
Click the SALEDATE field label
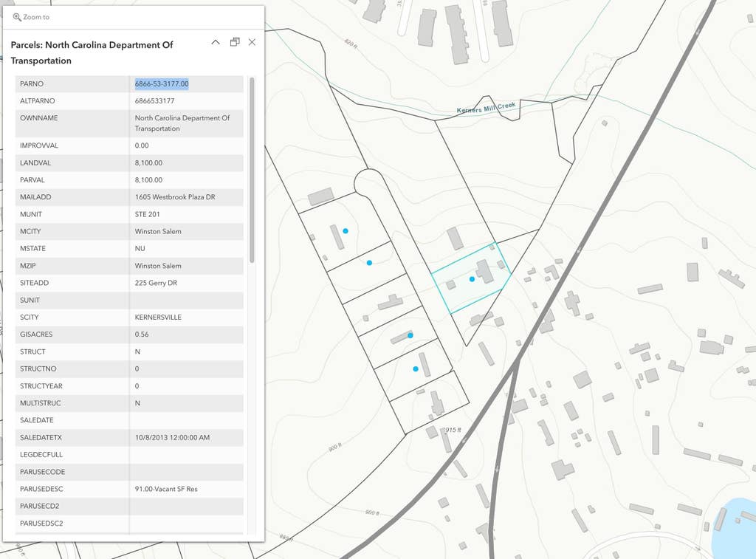37,420
